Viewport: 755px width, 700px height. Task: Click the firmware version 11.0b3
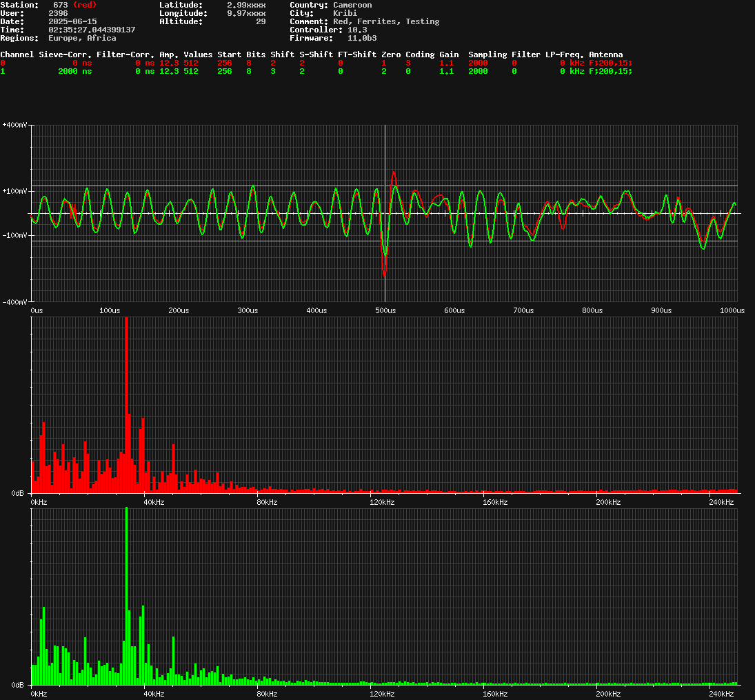tap(362, 38)
